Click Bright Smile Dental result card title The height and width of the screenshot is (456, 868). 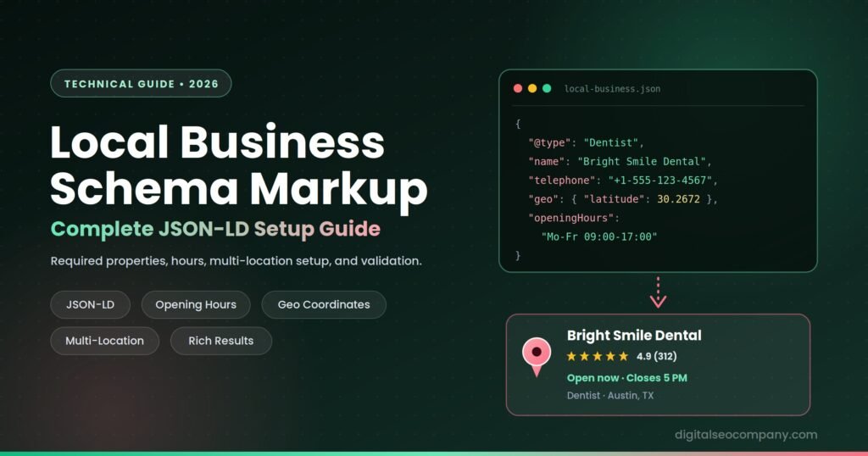[x=634, y=336]
